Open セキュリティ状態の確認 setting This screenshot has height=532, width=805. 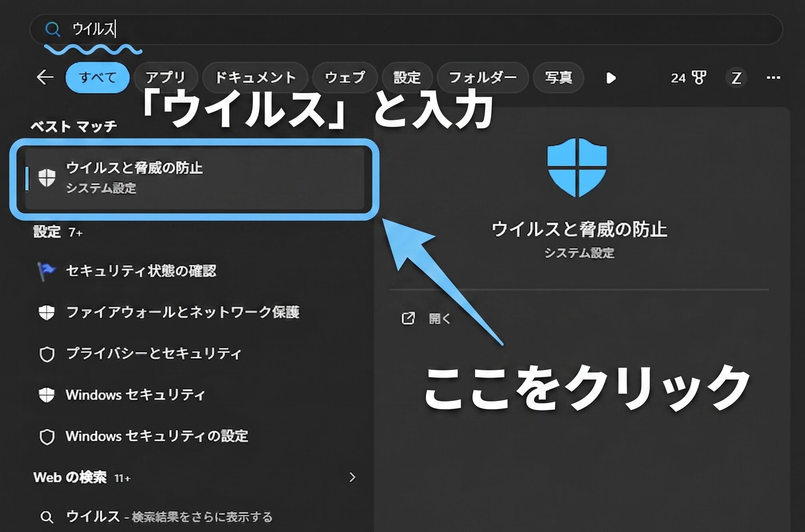pos(141,271)
